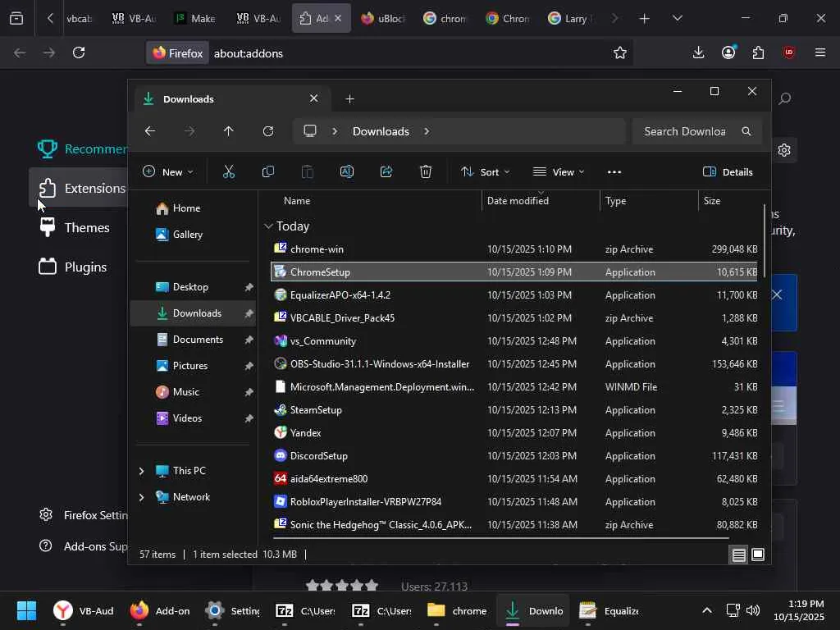This screenshot has width=840, height=630.
Task: Click the Delete trash icon in Explorer
Action: click(426, 172)
